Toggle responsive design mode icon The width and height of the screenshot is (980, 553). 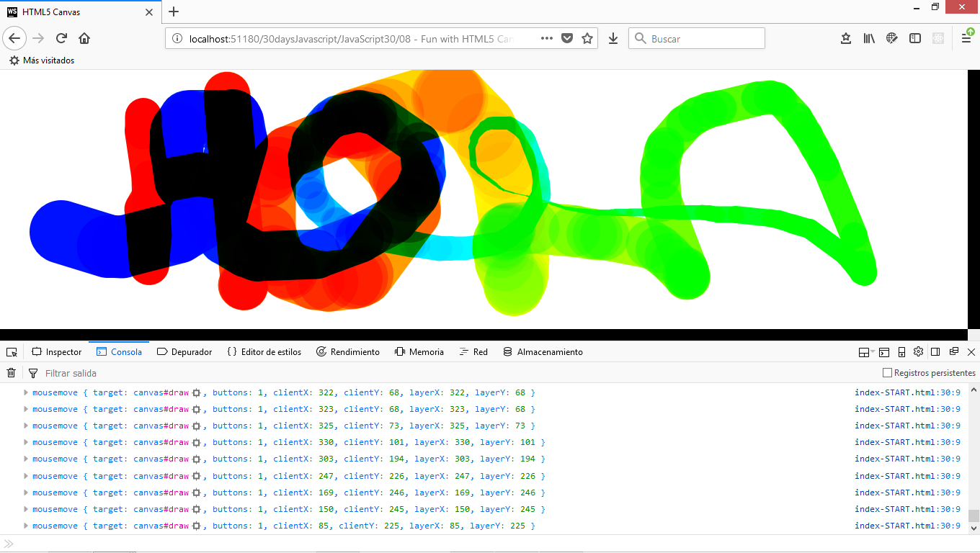click(x=901, y=352)
